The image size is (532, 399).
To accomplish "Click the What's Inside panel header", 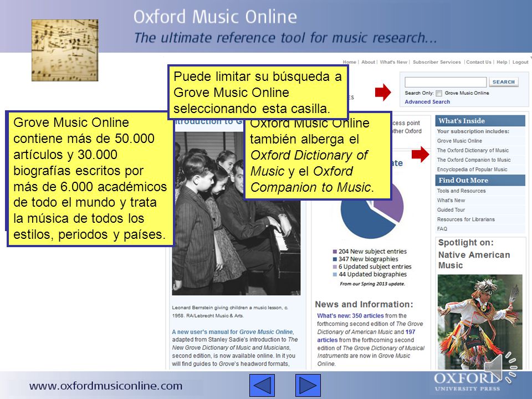I will (x=480, y=121).
